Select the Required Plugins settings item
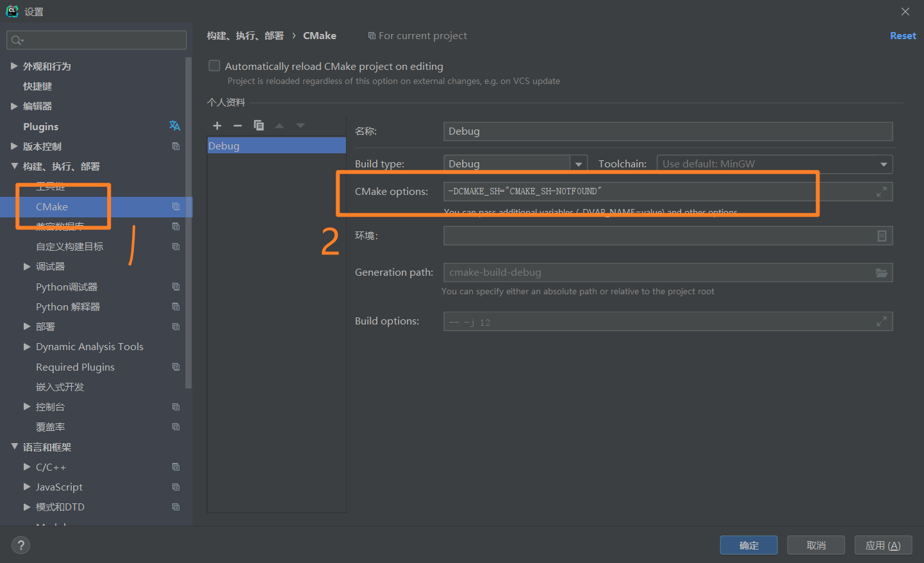 (x=75, y=367)
